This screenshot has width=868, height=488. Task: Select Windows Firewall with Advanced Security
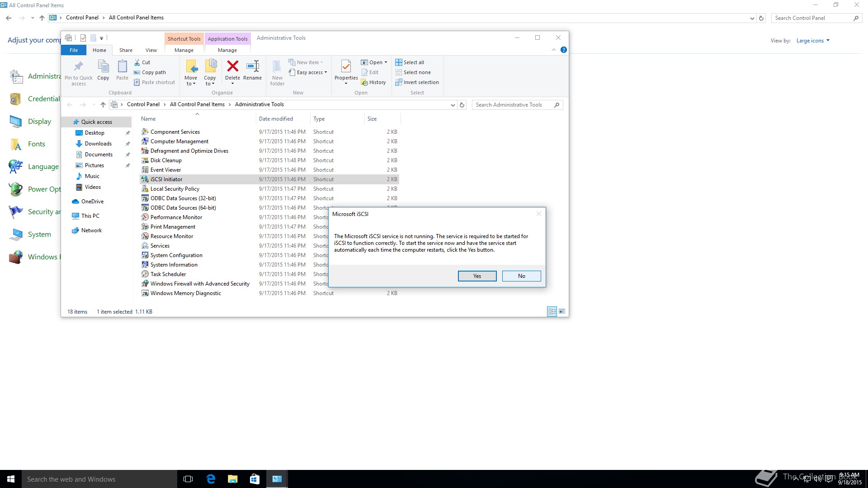coord(200,284)
